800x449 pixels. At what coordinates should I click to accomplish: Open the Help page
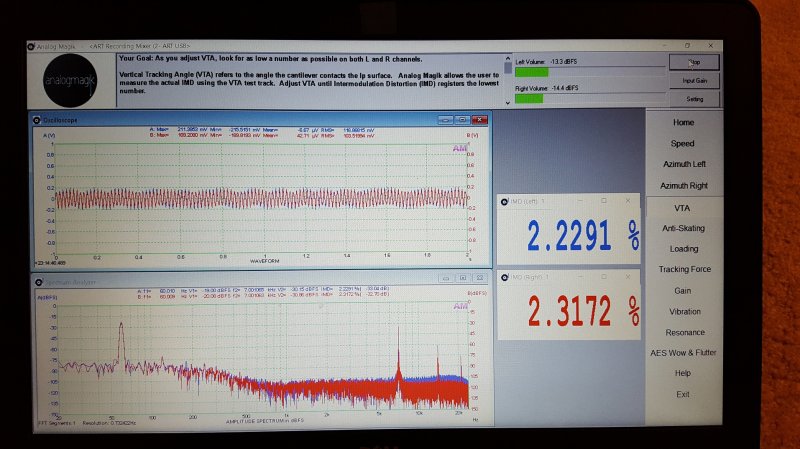[683, 373]
